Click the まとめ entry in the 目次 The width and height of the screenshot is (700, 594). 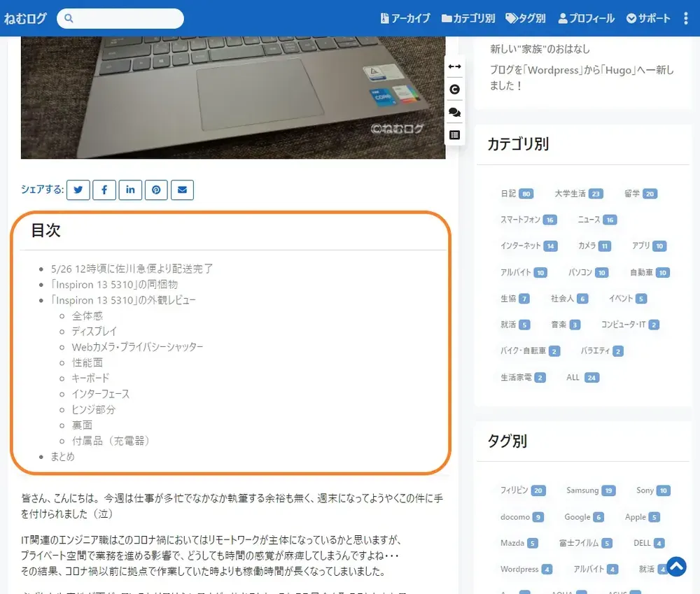62,456
